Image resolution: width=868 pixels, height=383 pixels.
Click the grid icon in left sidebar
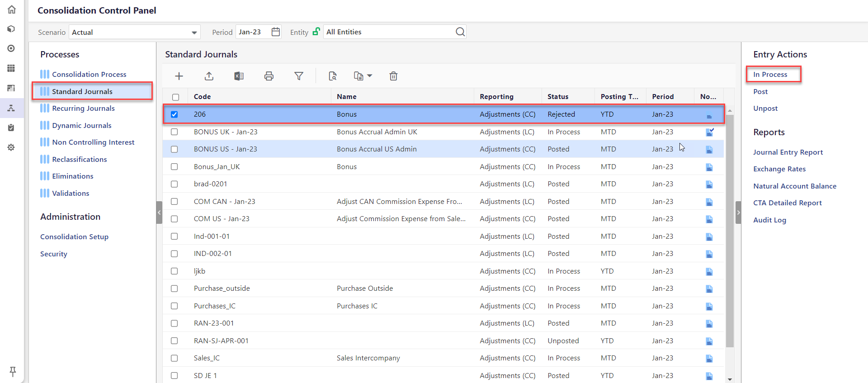[11, 68]
